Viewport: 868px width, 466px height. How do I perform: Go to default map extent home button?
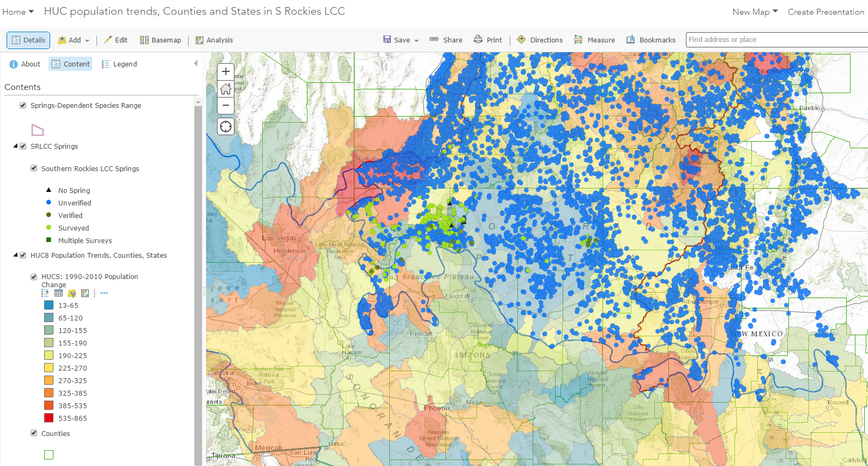[x=226, y=88]
